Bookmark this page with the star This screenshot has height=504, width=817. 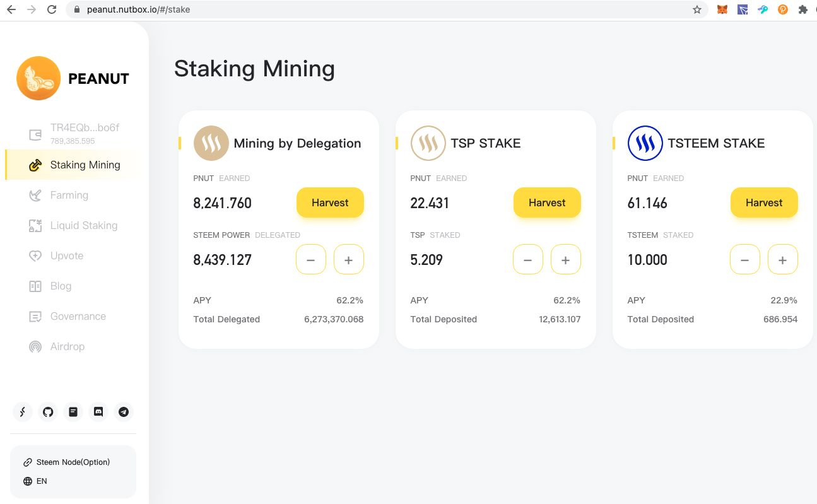[697, 9]
